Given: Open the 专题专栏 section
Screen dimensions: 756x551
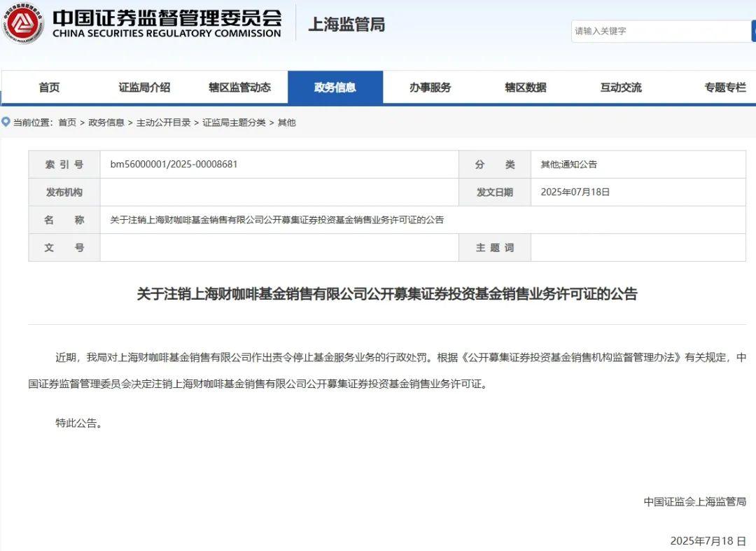Looking at the screenshot, I should coord(722,87).
